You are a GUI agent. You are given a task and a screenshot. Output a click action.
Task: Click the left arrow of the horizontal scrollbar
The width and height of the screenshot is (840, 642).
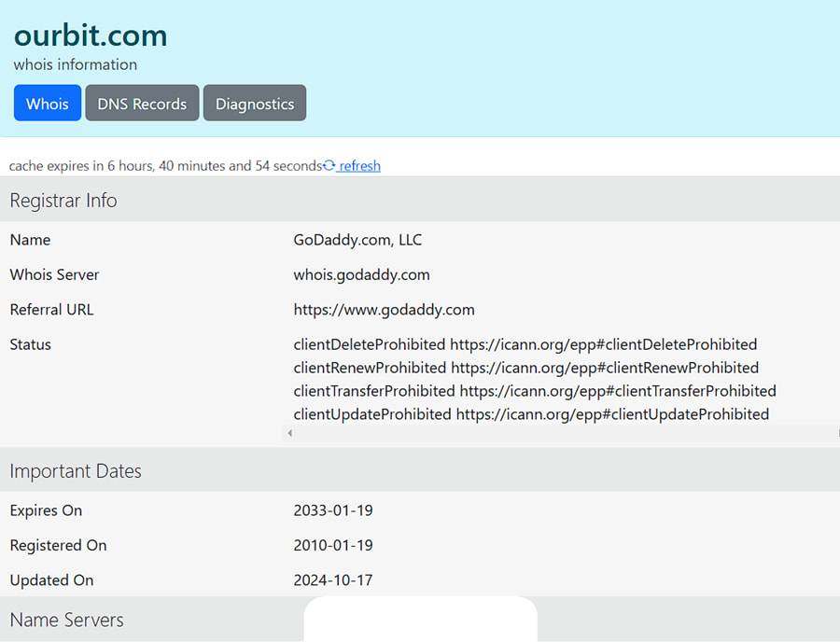(290, 433)
